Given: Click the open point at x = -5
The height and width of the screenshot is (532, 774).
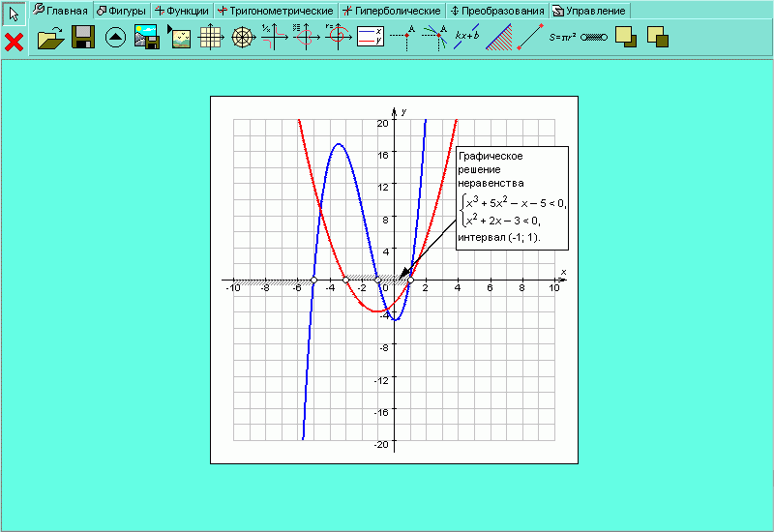Looking at the screenshot, I should coord(313,281).
